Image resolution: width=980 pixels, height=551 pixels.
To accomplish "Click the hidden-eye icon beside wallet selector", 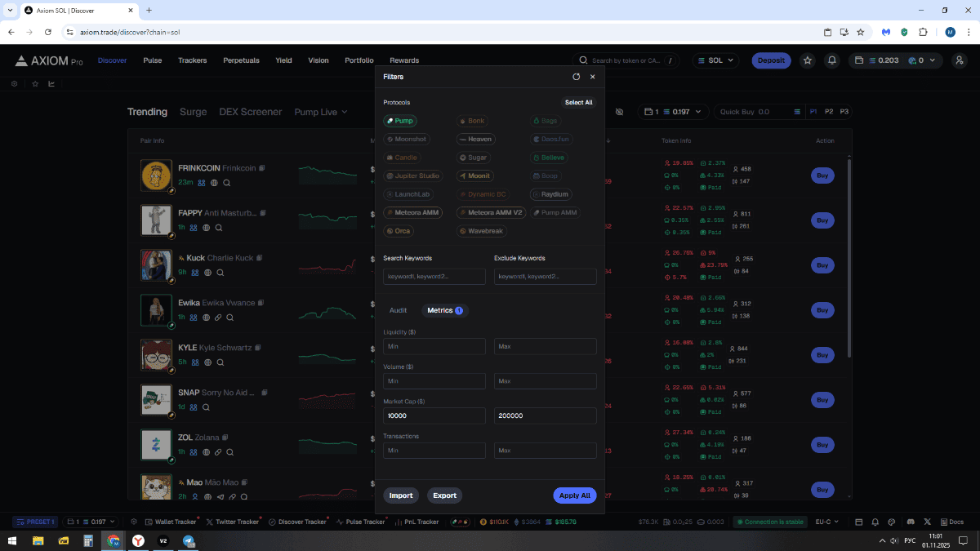I will click(x=619, y=112).
